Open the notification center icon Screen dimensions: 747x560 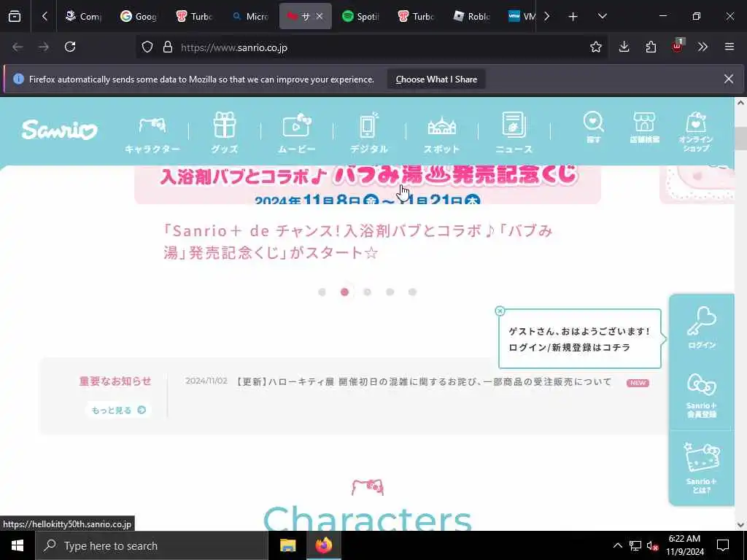coord(723,545)
